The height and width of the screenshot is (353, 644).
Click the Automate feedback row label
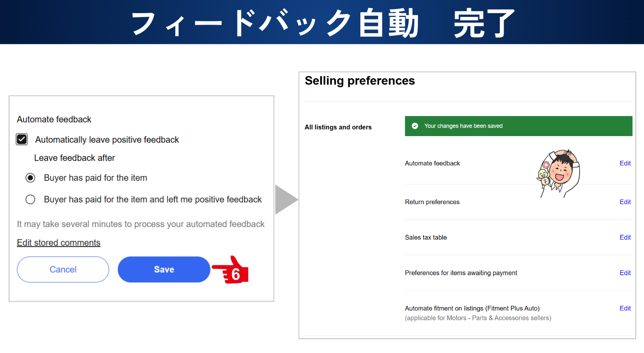coord(433,163)
